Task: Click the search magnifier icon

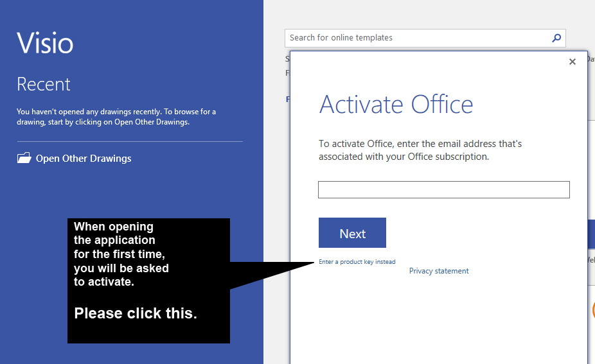Action: point(556,38)
